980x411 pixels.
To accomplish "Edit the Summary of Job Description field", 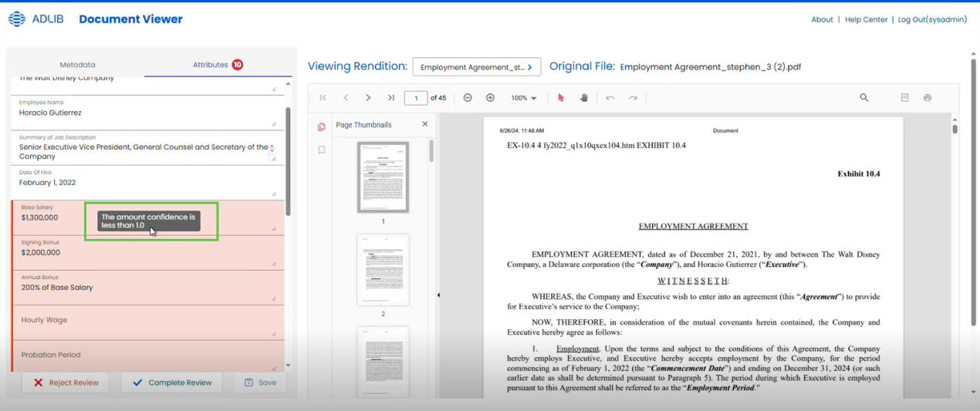I will (147, 147).
